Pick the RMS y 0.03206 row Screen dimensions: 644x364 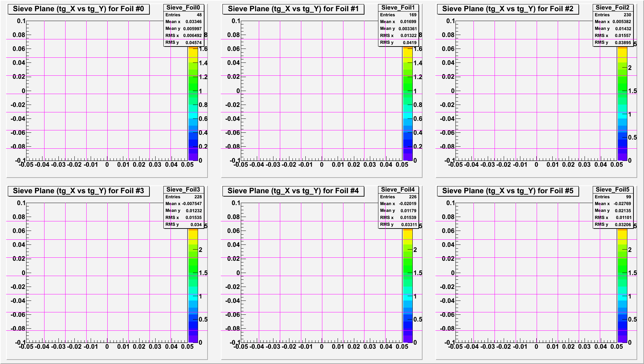point(613,224)
